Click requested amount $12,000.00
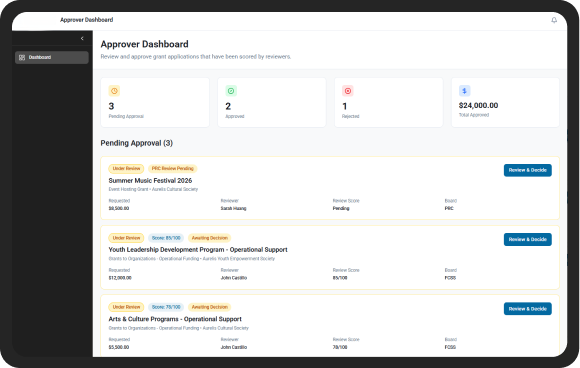 (120, 278)
